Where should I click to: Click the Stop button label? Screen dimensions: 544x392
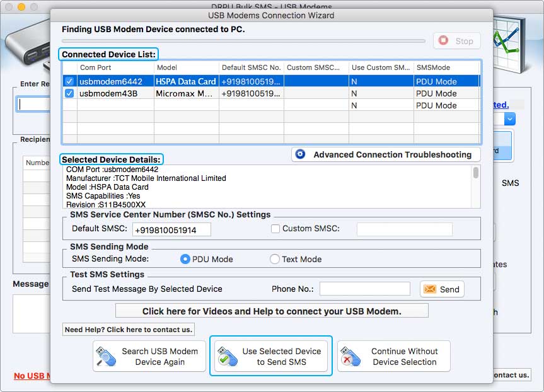pos(464,41)
